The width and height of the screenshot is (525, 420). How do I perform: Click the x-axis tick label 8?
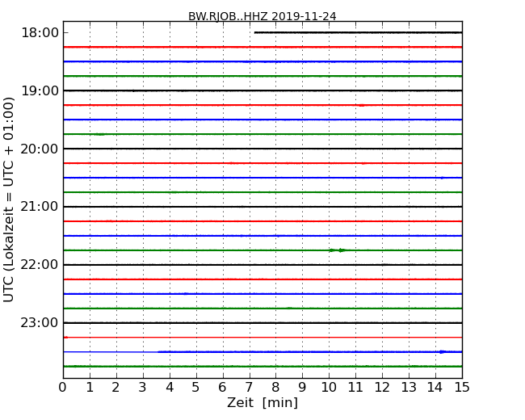pyautogui.click(x=276, y=387)
